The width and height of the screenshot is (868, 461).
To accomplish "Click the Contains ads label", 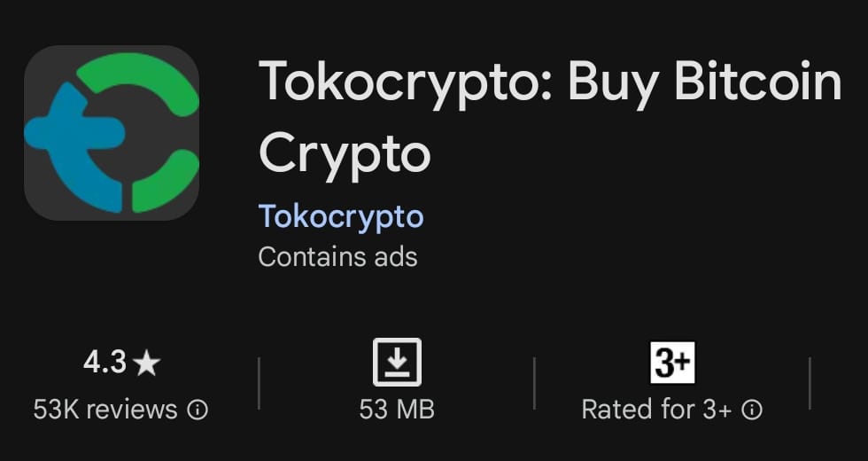I will (x=337, y=257).
